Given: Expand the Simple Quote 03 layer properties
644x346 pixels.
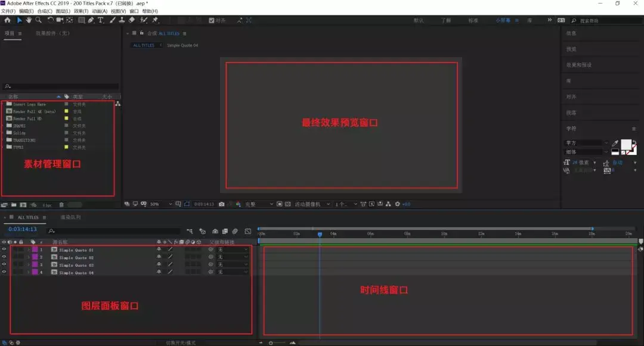Looking at the screenshot, I should pos(29,265).
